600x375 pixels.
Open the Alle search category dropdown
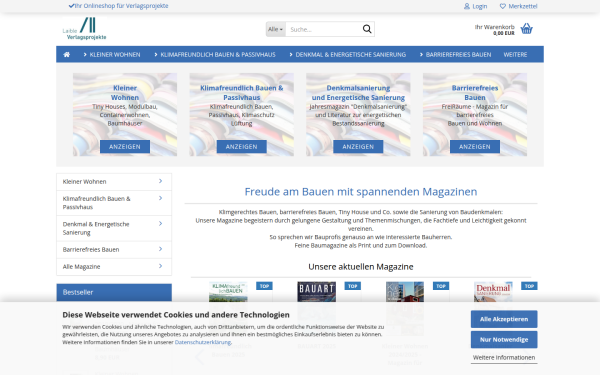click(276, 29)
